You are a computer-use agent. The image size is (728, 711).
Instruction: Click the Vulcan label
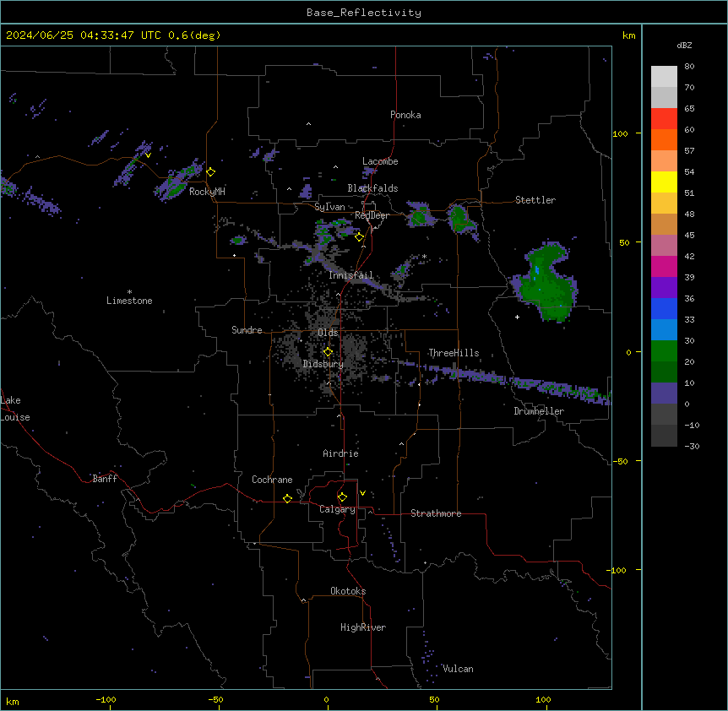click(458, 669)
